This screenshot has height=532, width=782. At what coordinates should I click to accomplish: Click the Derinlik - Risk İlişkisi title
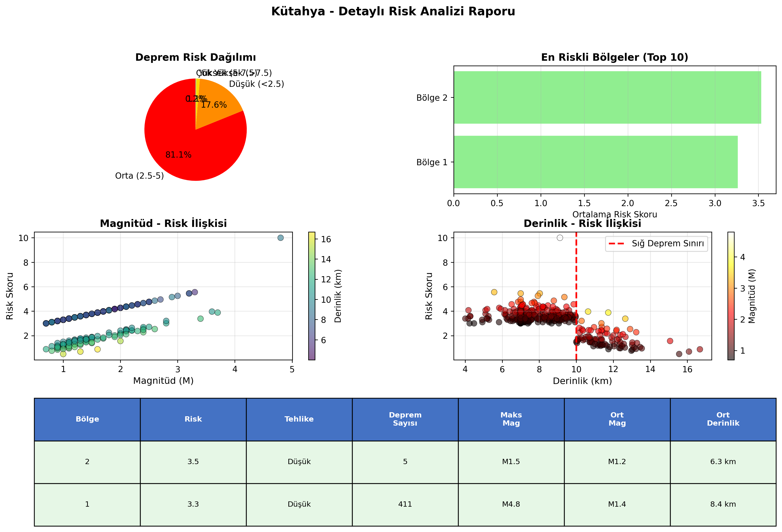click(x=582, y=223)
